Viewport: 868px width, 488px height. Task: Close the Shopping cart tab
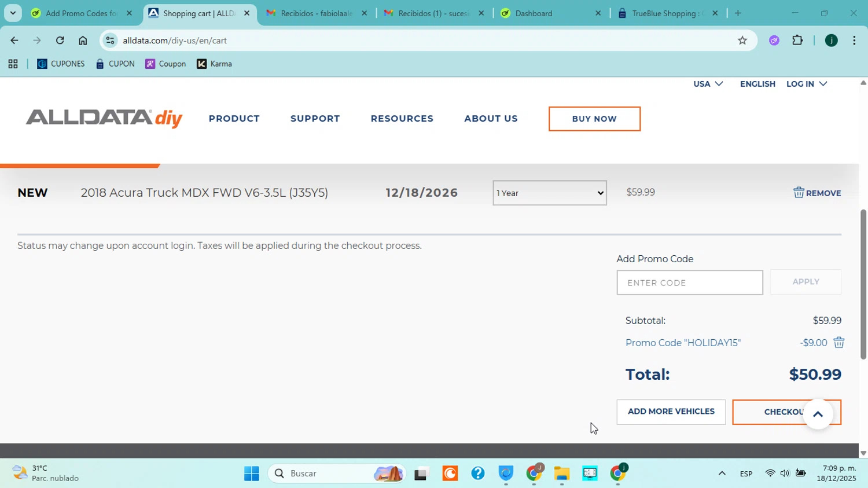(x=247, y=13)
